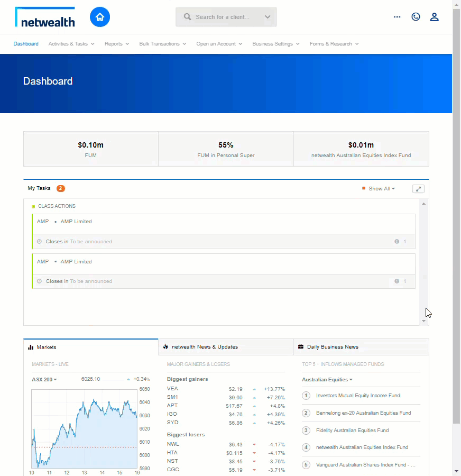Screen dimensions: 461x476
Task: Click the briefcase icon for Daily Business News
Action: 301,346
